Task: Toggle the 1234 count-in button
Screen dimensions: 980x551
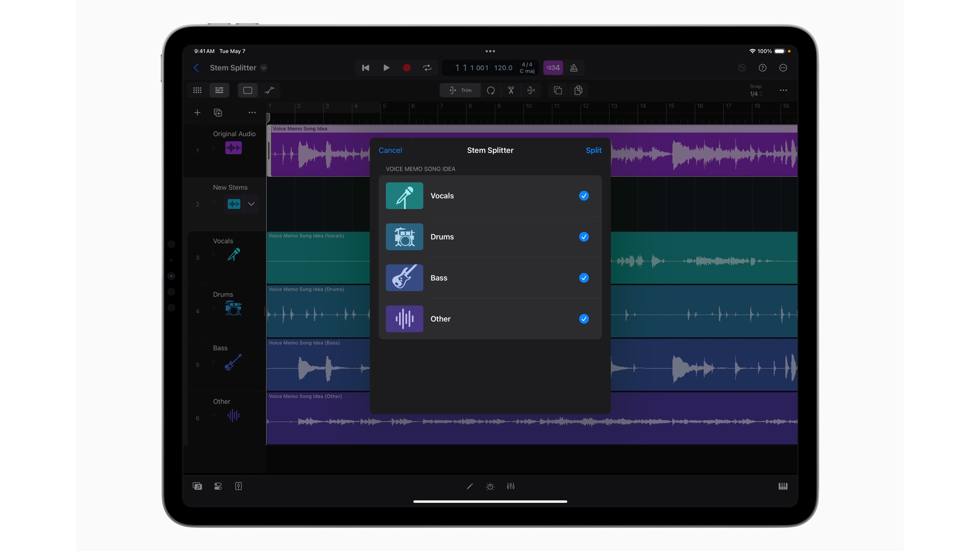Action: pos(553,68)
